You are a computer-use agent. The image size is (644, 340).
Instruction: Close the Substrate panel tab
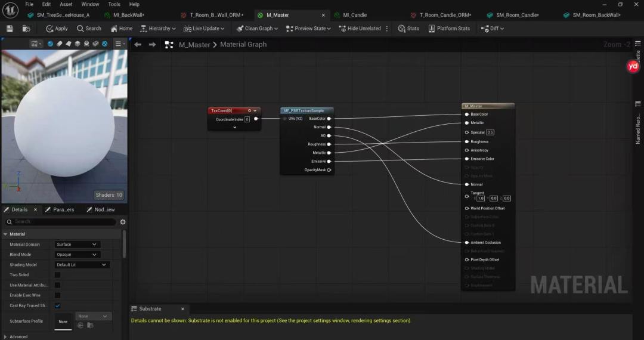pos(183,309)
